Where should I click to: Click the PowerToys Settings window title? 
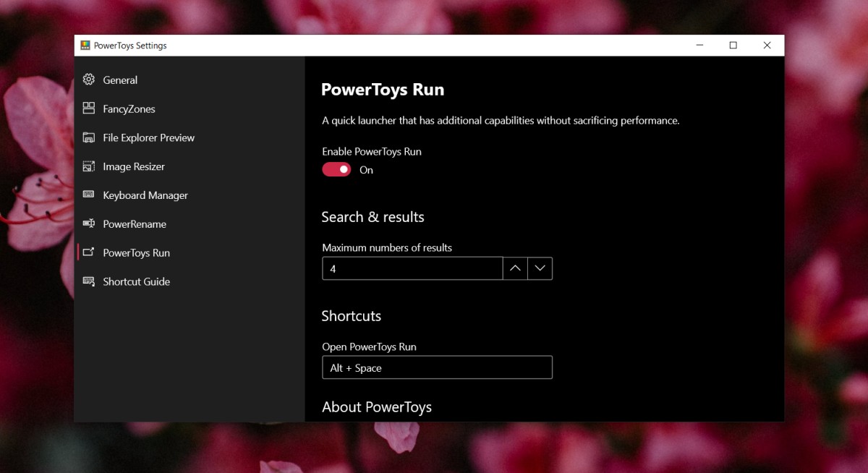tap(130, 46)
